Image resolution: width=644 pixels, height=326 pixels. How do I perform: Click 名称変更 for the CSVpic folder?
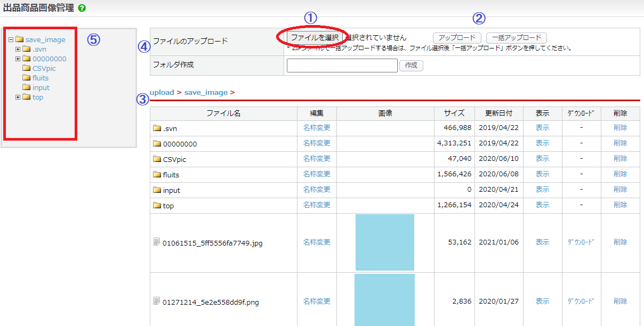tap(317, 159)
